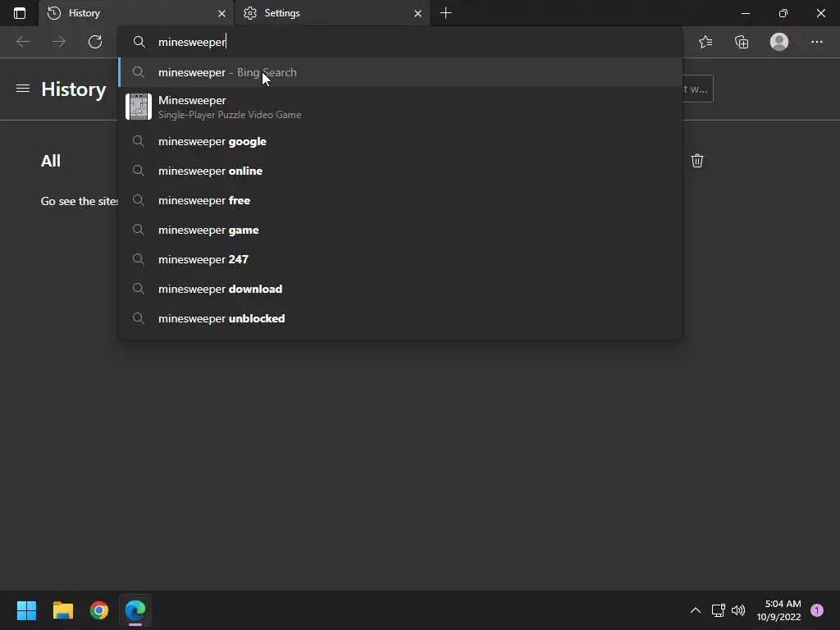Image resolution: width=840 pixels, height=630 pixels.
Task: Switch to the History tab
Action: (136, 13)
